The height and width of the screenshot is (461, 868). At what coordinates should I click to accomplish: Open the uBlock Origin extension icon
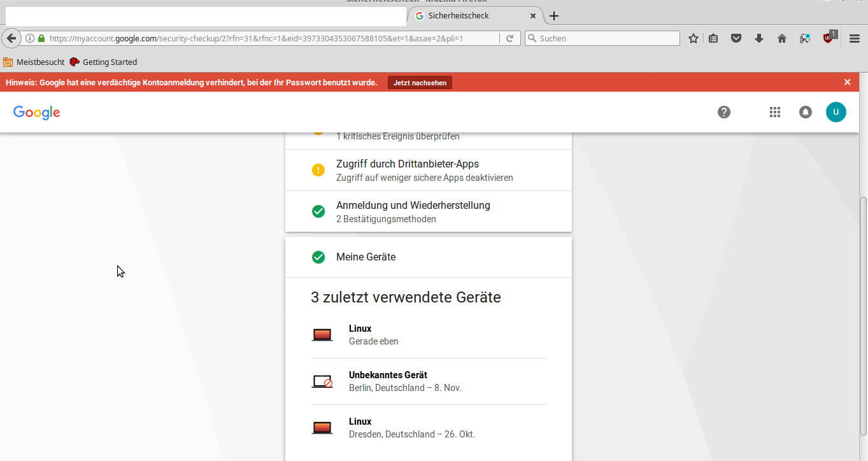pyautogui.click(x=829, y=38)
